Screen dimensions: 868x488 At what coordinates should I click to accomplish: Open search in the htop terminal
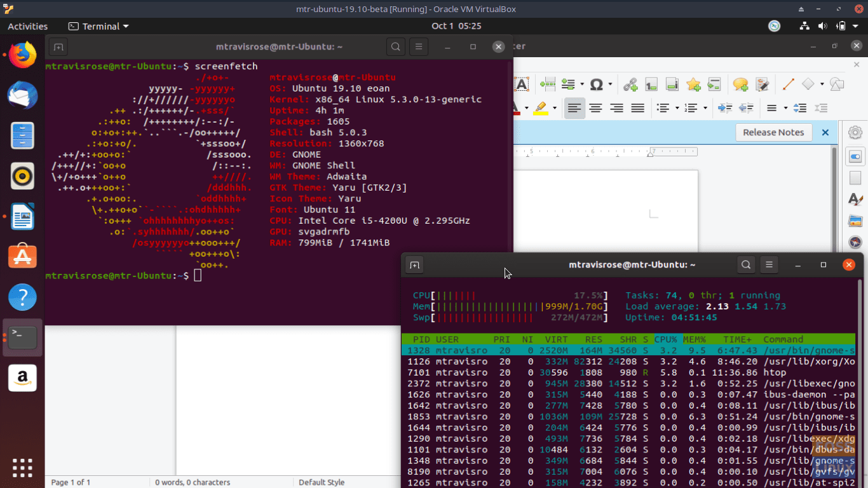click(747, 264)
